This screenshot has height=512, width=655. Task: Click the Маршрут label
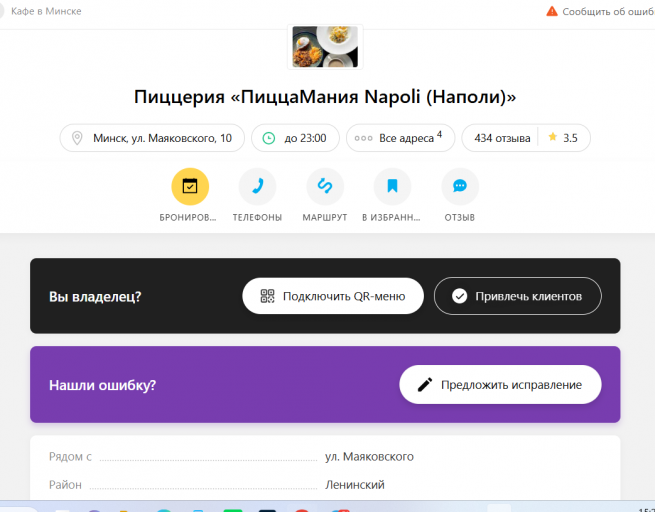[325, 218]
